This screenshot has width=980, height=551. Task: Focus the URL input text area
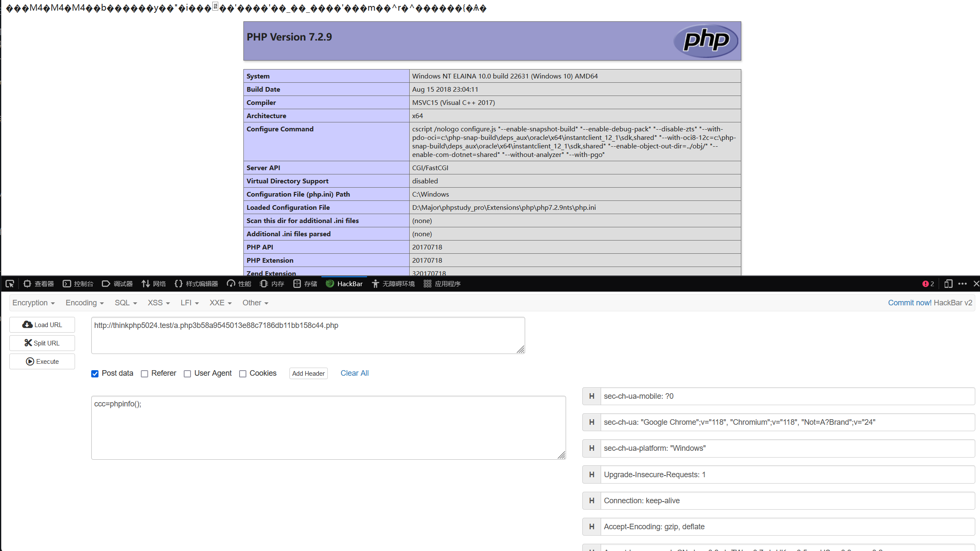tap(308, 335)
